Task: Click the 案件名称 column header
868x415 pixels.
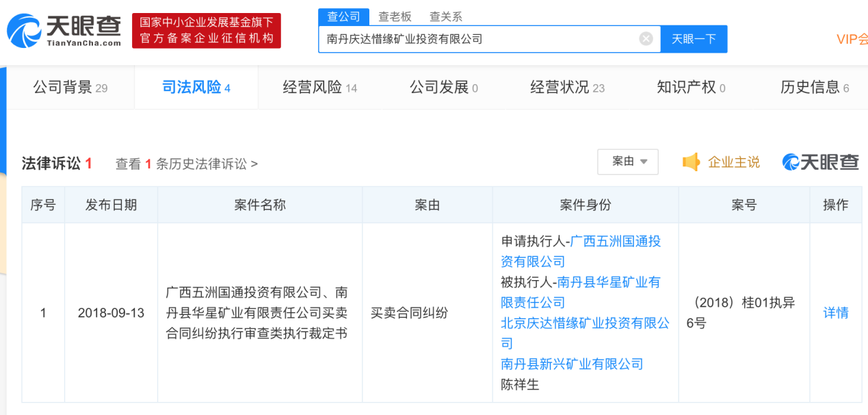Action: point(260,205)
